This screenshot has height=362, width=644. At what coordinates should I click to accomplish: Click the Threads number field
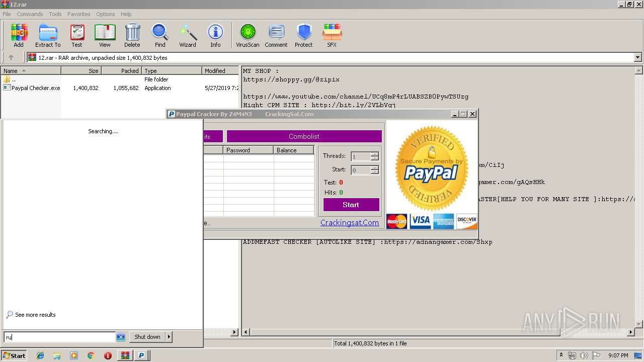(x=361, y=156)
